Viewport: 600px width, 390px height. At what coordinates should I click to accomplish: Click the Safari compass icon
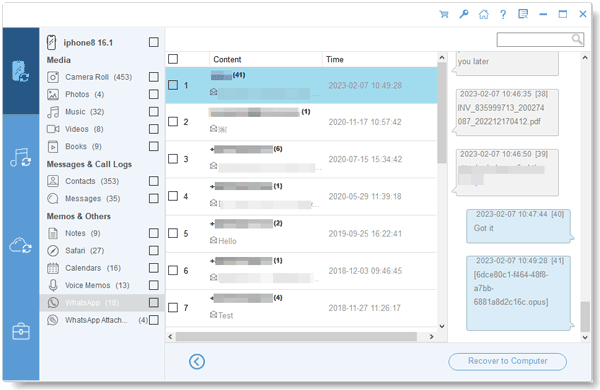tap(53, 251)
